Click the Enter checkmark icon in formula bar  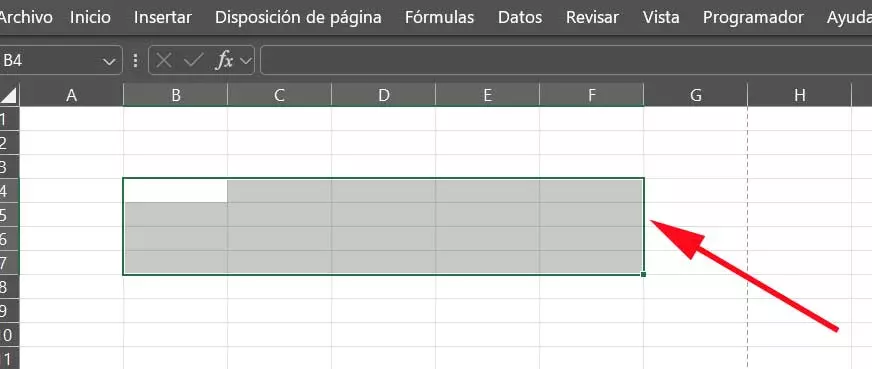click(194, 61)
